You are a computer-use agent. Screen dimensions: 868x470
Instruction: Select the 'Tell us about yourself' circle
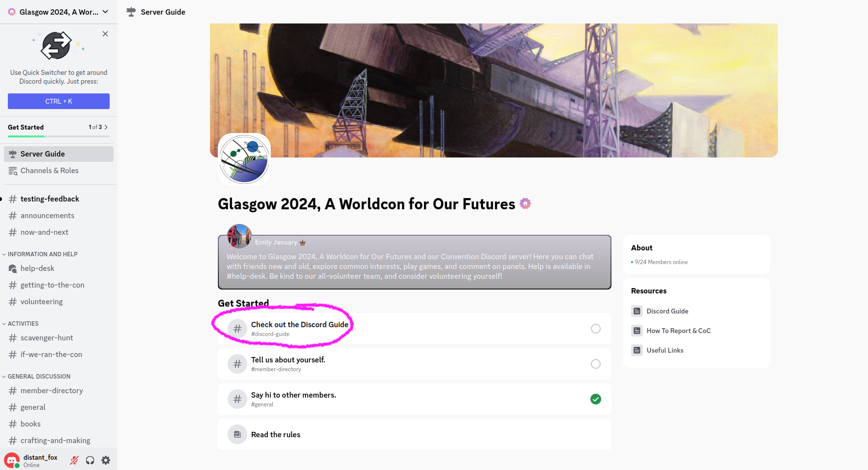coord(595,364)
